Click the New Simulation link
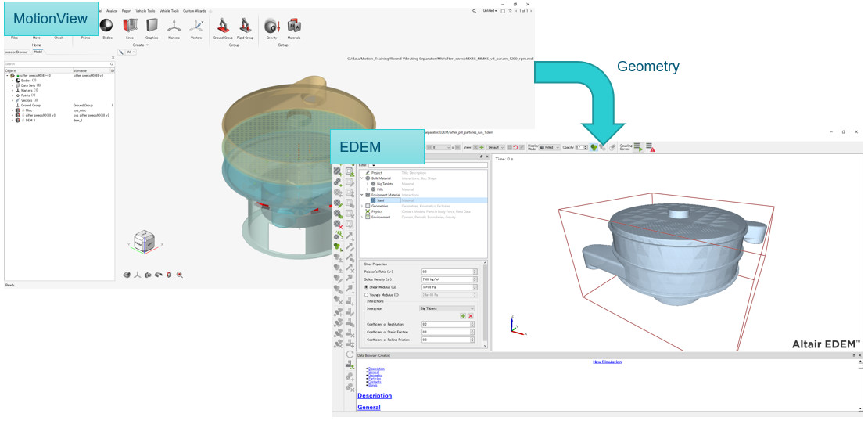The height and width of the screenshot is (421, 868). pyautogui.click(x=607, y=362)
